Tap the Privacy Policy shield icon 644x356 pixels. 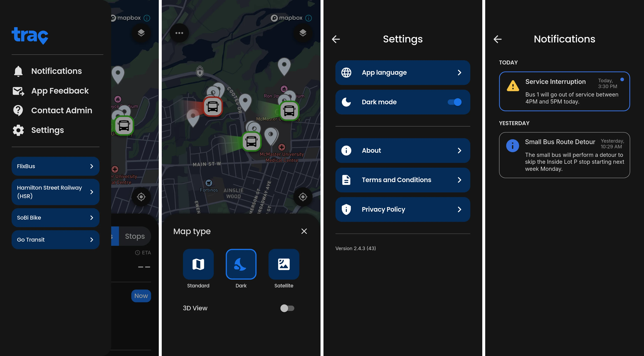point(346,209)
